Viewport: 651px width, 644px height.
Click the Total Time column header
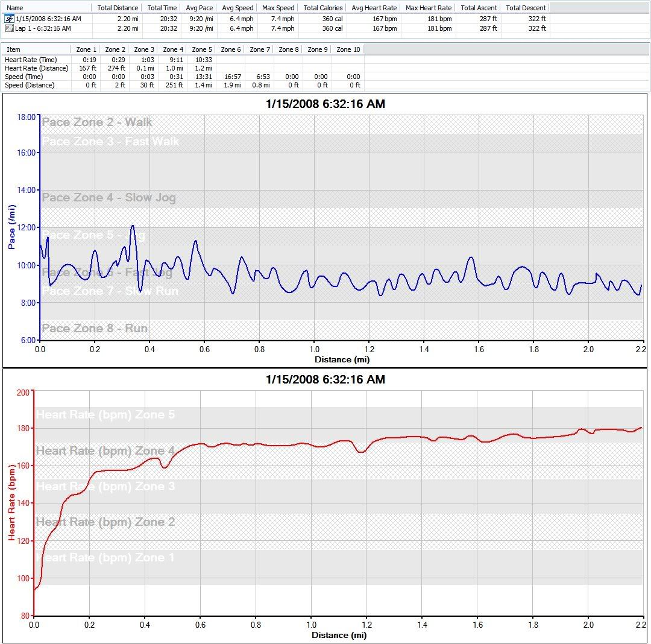[162, 8]
